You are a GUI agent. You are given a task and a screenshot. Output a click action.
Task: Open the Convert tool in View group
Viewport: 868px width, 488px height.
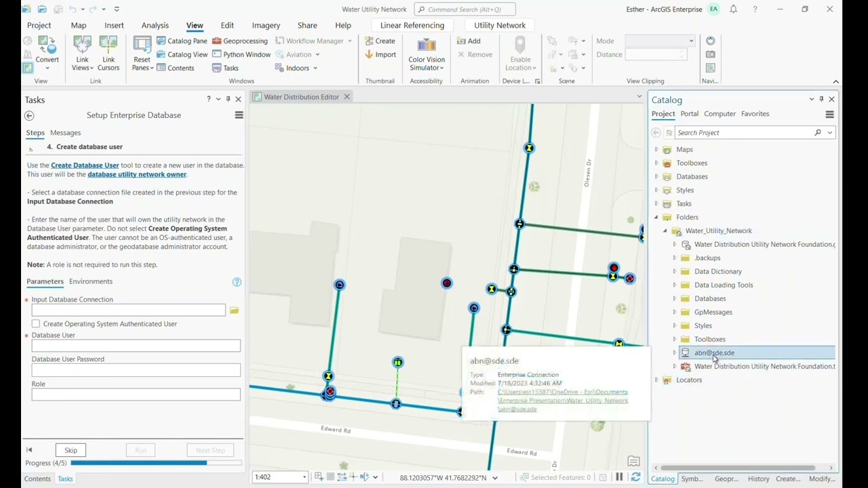[x=47, y=51]
